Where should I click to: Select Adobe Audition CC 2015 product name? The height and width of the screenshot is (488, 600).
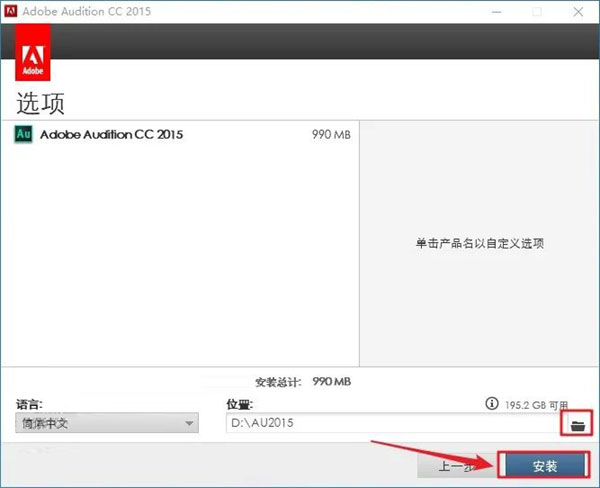pos(111,134)
